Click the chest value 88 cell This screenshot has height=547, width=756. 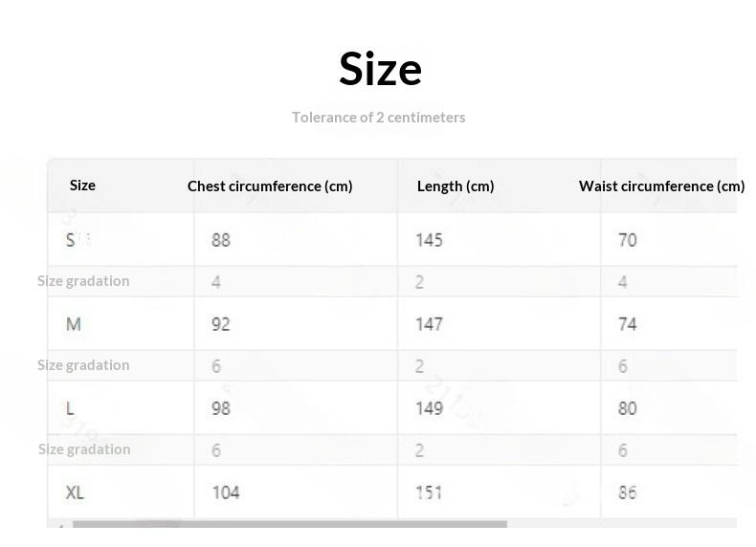click(221, 240)
